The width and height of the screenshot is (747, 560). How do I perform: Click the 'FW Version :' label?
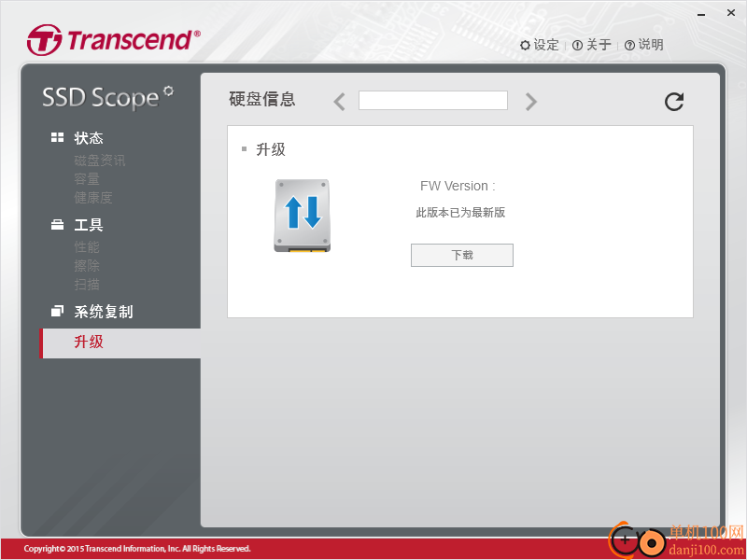458,186
